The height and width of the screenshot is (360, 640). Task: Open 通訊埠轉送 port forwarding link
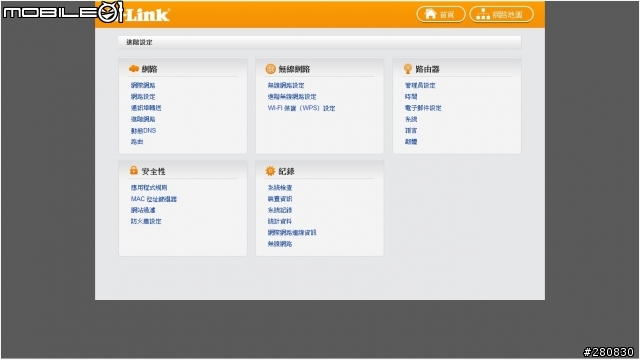146,108
